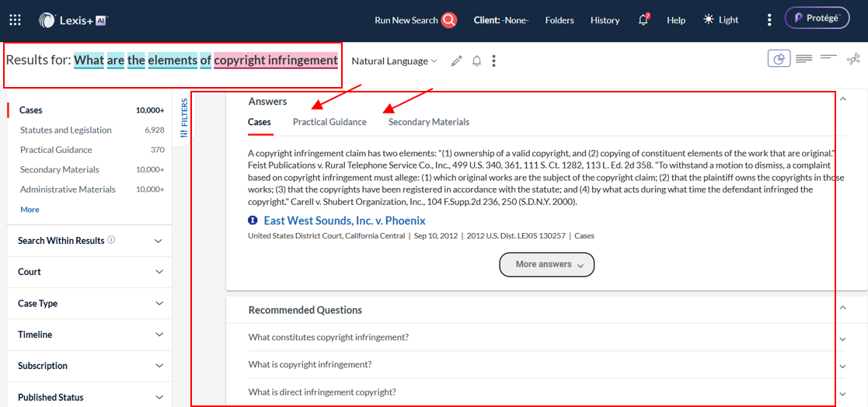Open Folders in top navigation
868x407 pixels.
click(559, 20)
